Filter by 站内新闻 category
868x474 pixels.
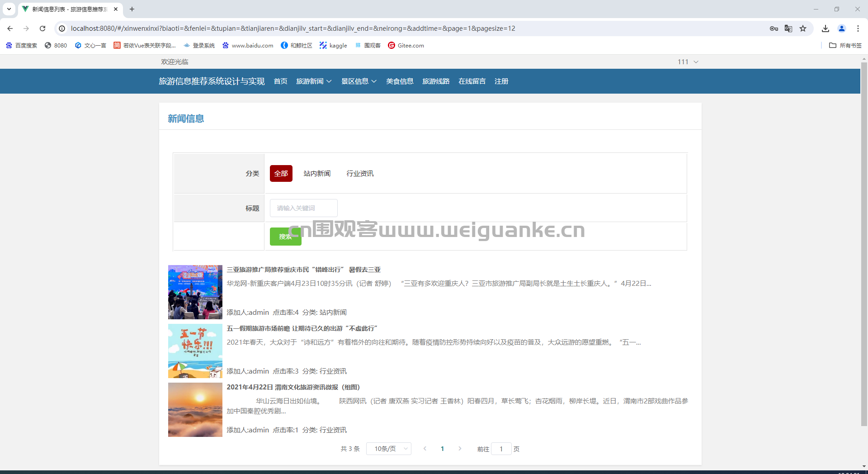point(317,174)
